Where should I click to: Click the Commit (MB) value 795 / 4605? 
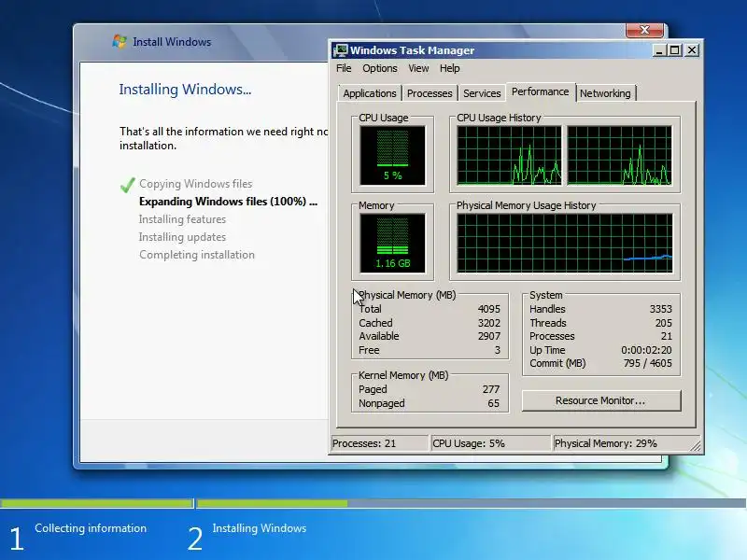pos(648,363)
